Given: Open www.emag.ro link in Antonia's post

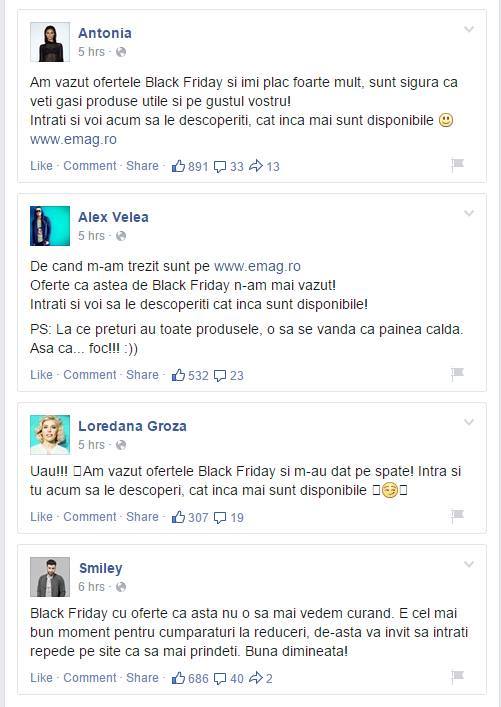Looking at the screenshot, I should tap(74, 139).
